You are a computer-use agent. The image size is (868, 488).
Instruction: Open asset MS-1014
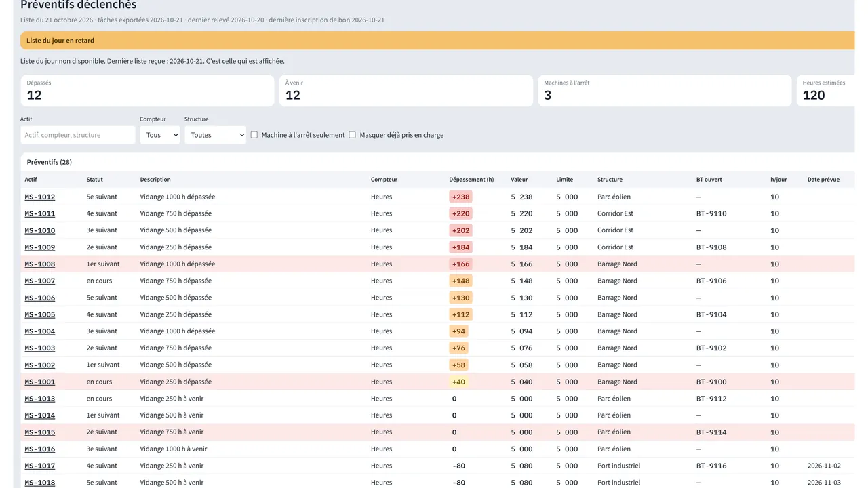tap(40, 415)
